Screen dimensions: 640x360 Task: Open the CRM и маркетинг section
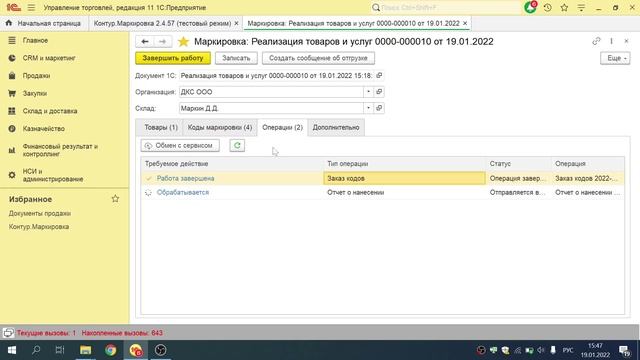coord(49,58)
